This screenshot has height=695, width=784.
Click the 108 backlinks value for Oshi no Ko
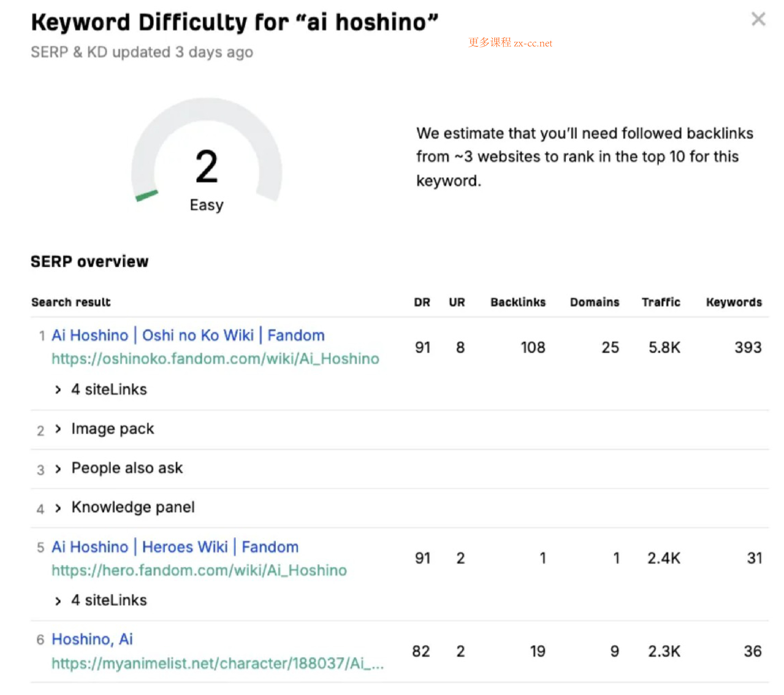[533, 348]
